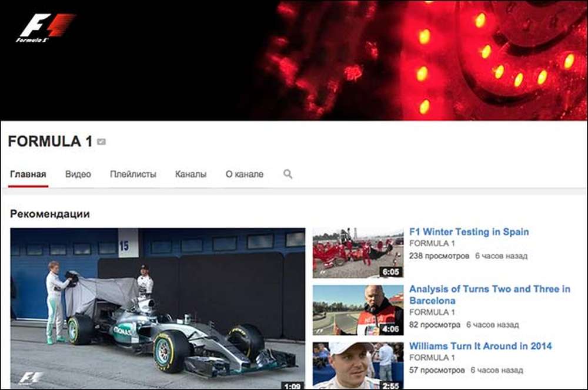Open the channel search magnifier icon
This screenshot has width=588, height=390.
288,174
